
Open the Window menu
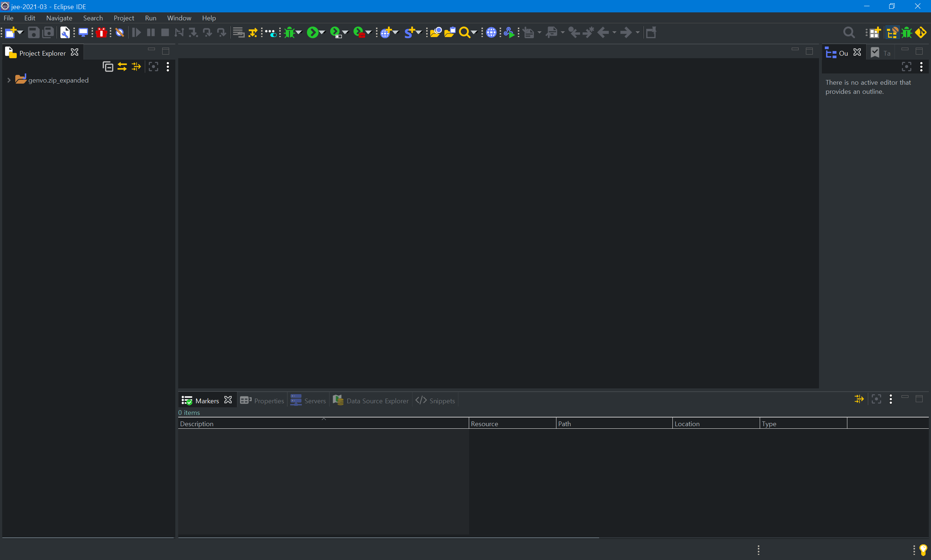click(179, 18)
